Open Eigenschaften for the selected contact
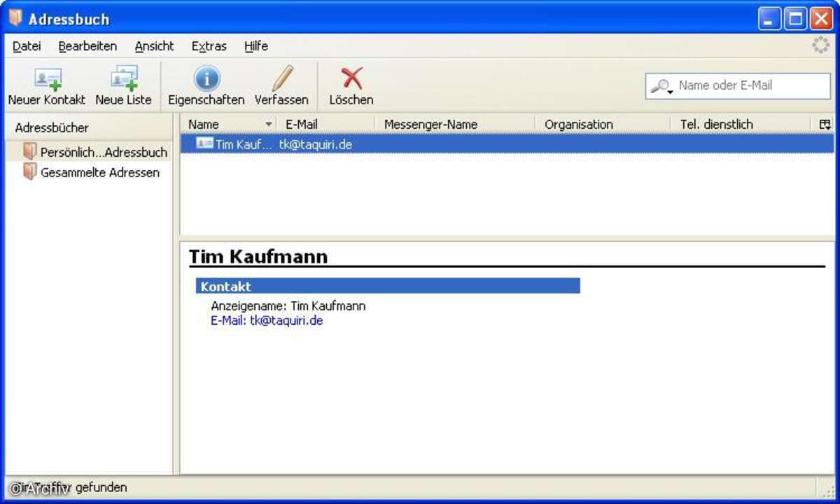Image resolution: width=840 pixels, height=504 pixels. (x=206, y=78)
